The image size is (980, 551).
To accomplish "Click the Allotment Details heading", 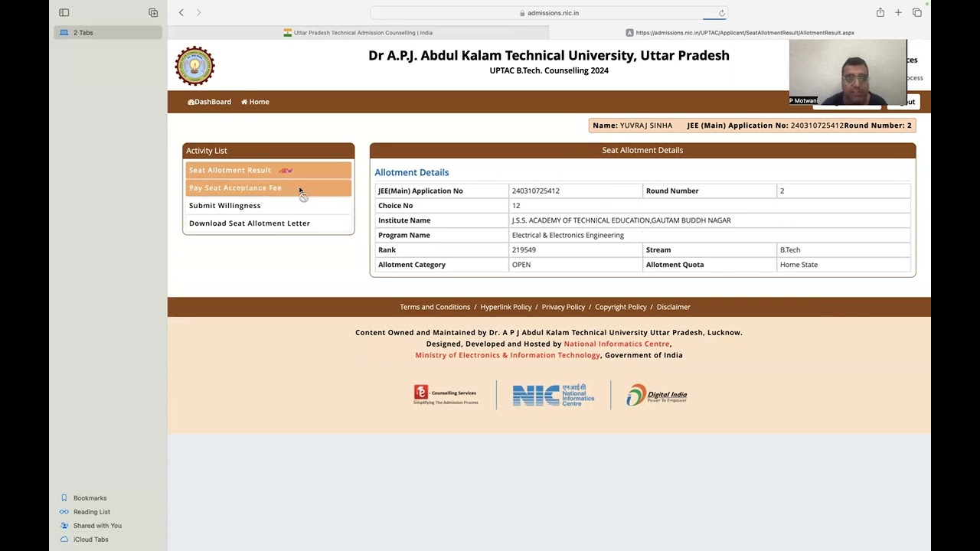I will [x=412, y=172].
